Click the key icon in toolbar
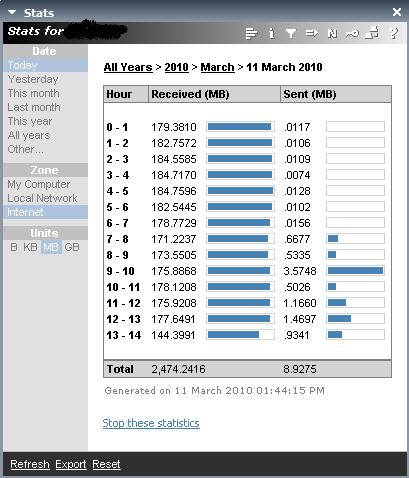The height and width of the screenshot is (478, 409). (352, 33)
